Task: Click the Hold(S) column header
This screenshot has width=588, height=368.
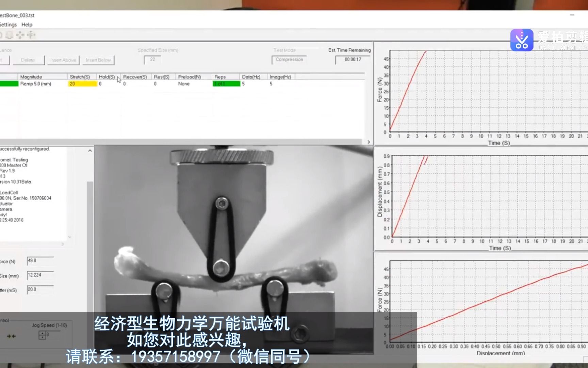Action: [108, 77]
